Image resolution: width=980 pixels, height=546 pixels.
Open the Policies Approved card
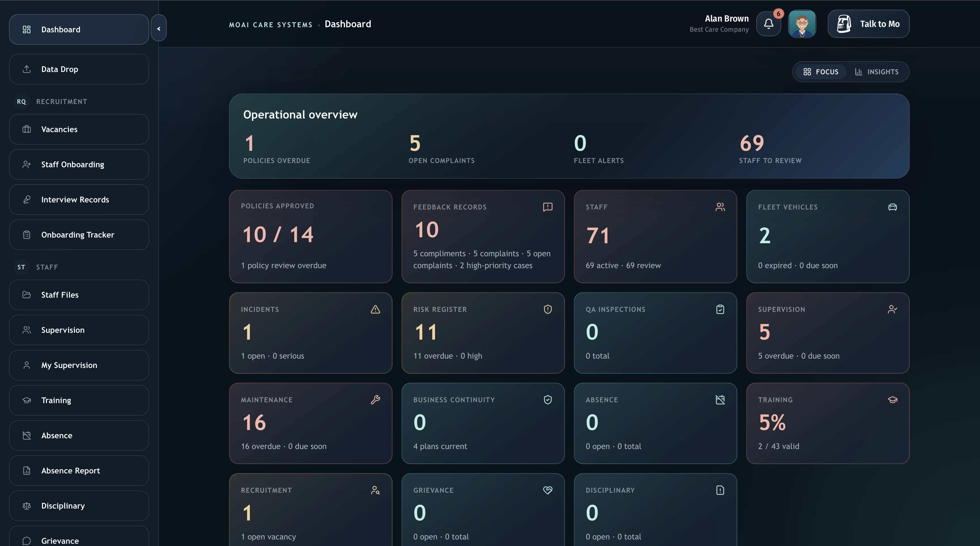(x=311, y=236)
